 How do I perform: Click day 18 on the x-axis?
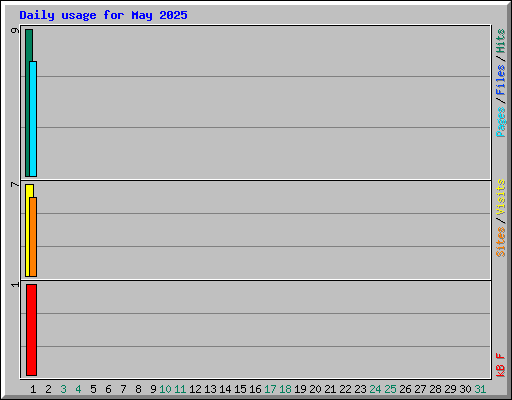285,389
